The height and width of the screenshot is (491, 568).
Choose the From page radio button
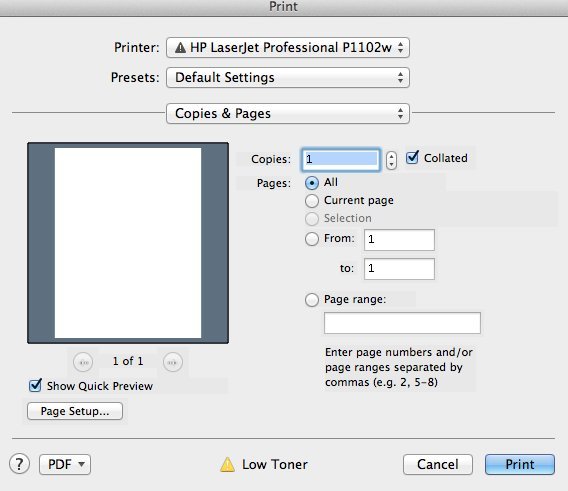(x=312, y=239)
